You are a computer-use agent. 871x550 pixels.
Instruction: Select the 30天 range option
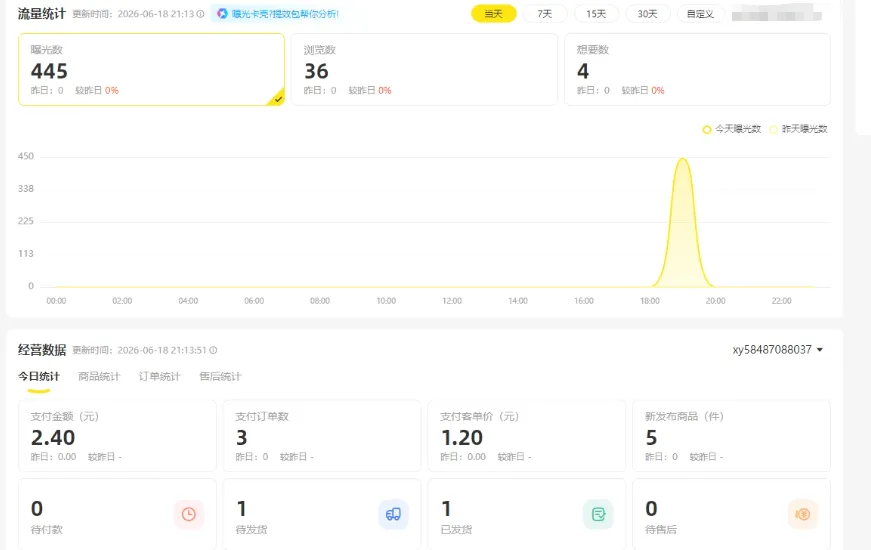coord(648,14)
